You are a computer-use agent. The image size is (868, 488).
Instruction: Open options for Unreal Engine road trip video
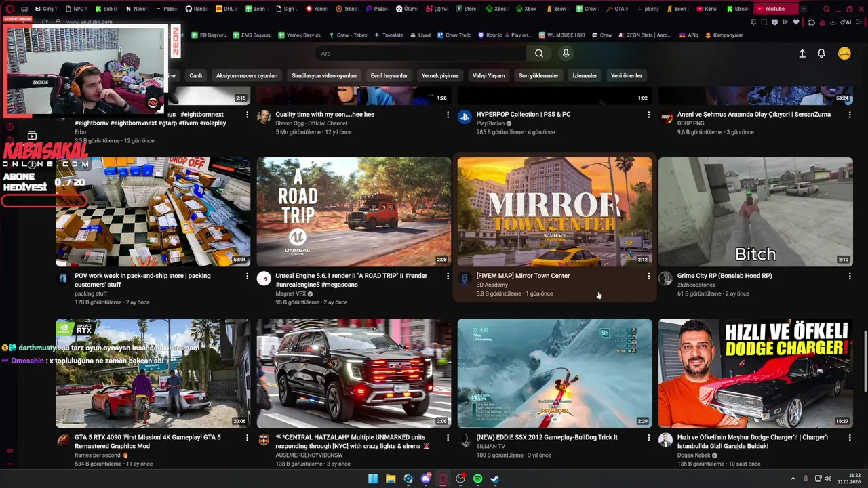[x=448, y=277]
